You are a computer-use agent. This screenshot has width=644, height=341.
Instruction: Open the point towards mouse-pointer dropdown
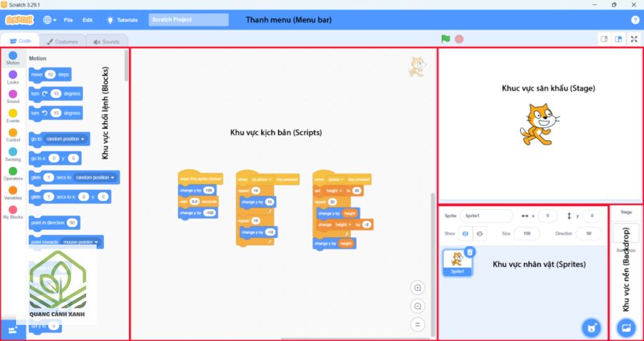pyautogui.click(x=80, y=242)
